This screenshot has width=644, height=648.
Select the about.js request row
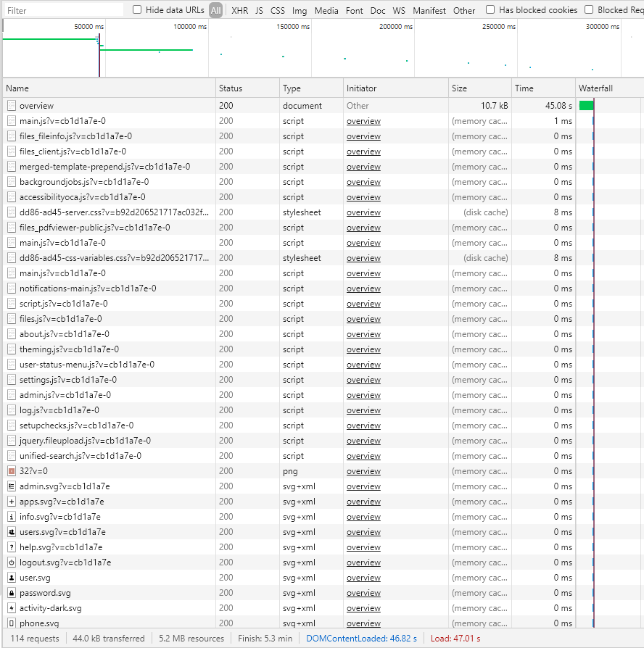click(x=323, y=334)
